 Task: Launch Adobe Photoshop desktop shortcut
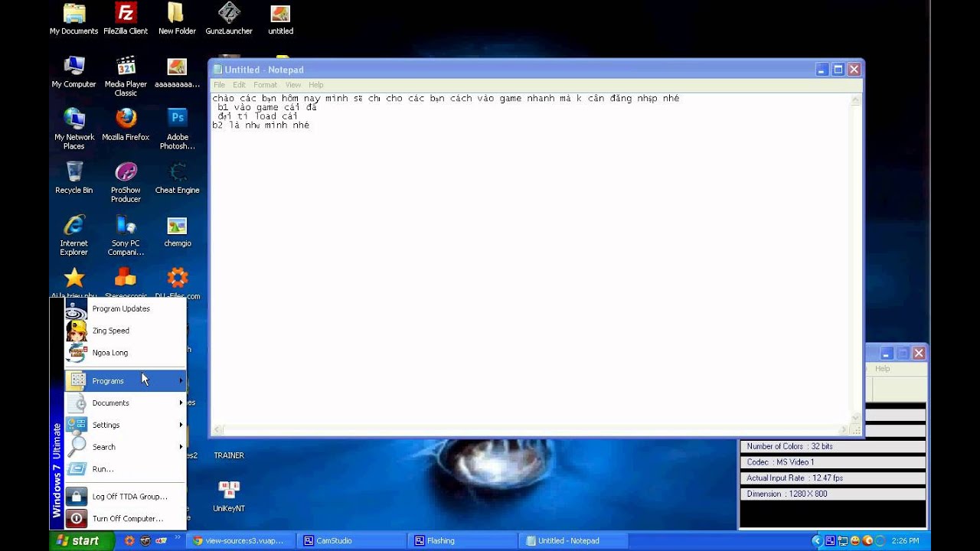177,129
